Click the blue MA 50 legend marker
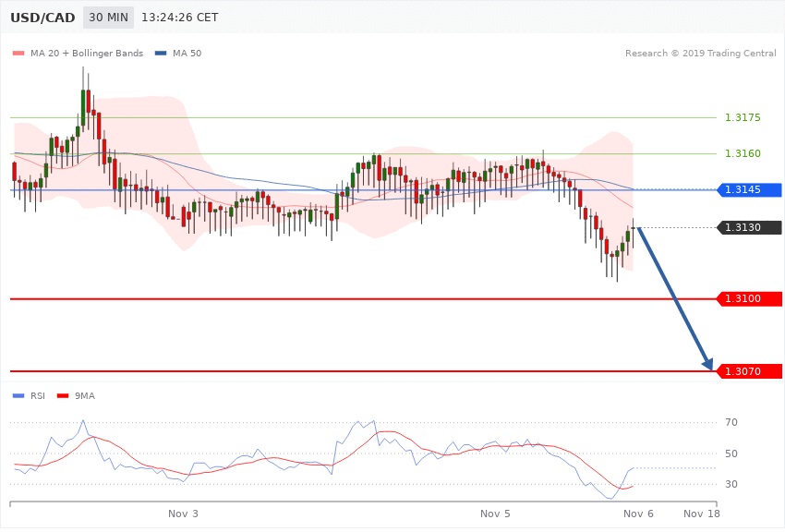This screenshot has height=532, width=785. 161,54
